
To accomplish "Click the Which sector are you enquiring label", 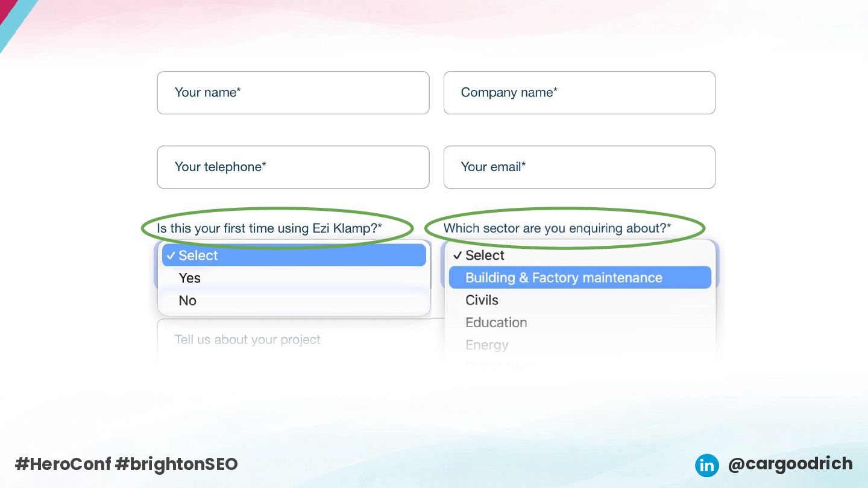I will pyautogui.click(x=557, y=228).
